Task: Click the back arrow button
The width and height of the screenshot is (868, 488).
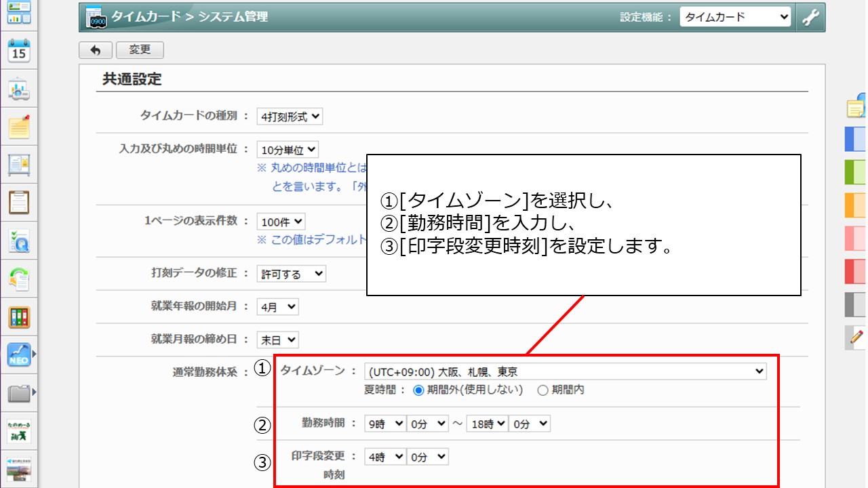Action: (96, 50)
